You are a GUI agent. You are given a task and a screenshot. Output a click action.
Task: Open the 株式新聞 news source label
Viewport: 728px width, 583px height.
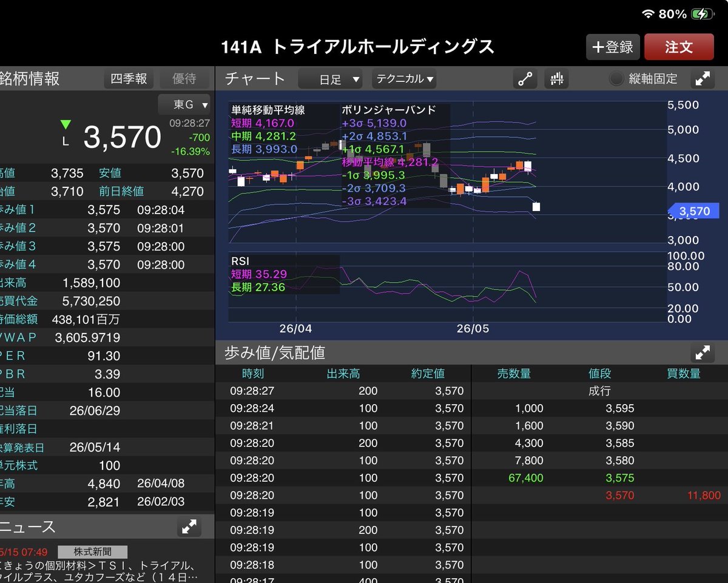point(93,552)
